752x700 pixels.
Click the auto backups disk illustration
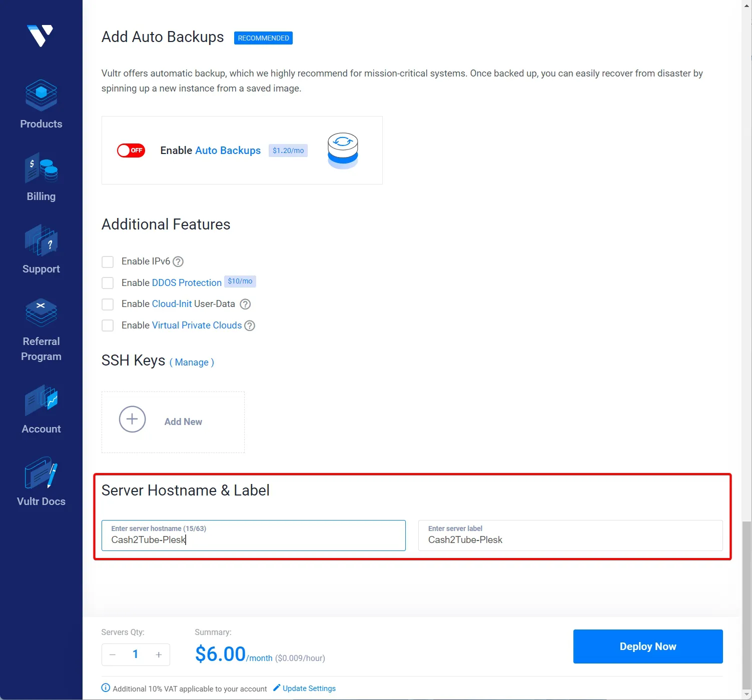pyautogui.click(x=343, y=150)
